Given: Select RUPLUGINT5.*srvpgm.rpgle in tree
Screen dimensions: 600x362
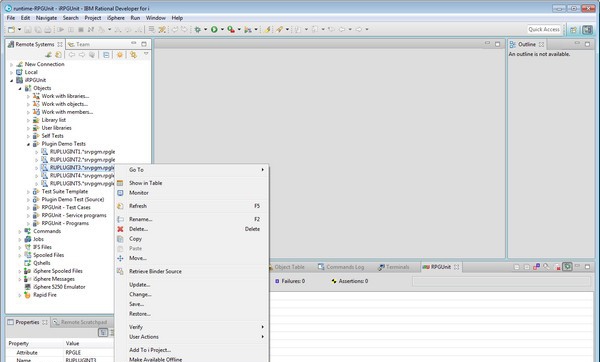Looking at the screenshot, I should click(x=82, y=184).
